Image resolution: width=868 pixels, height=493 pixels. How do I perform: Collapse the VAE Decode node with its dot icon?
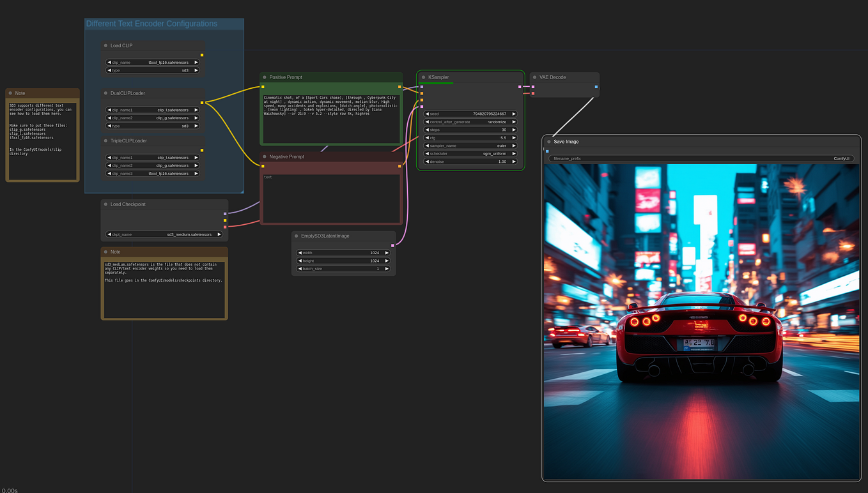[534, 77]
